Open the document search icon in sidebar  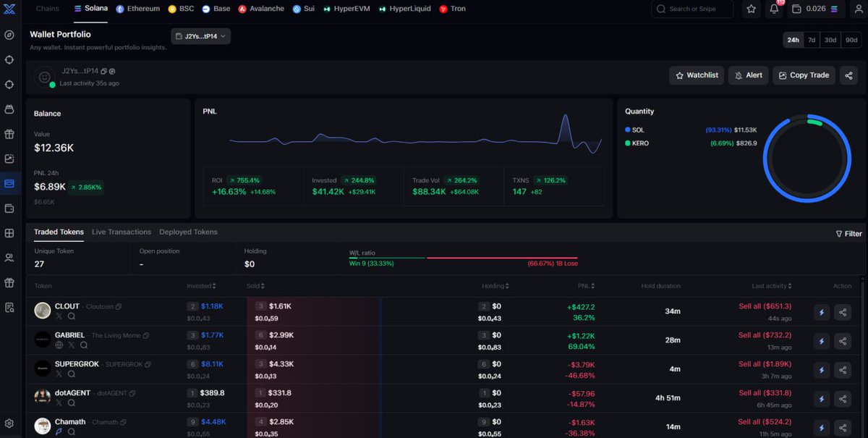(x=9, y=307)
